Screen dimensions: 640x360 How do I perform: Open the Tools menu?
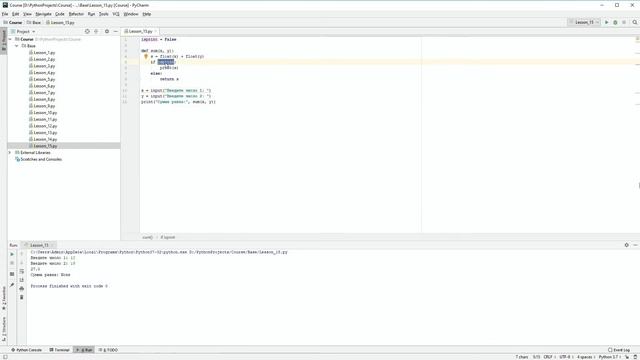(x=104, y=14)
